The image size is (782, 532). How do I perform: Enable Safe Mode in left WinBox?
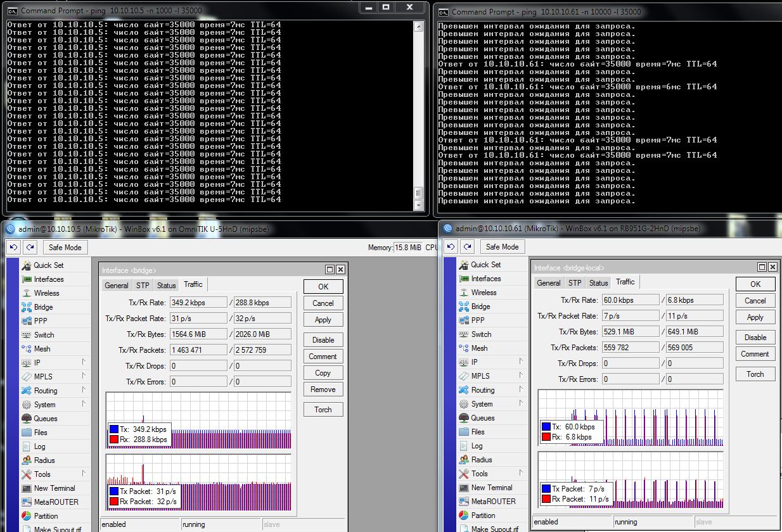coord(64,247)
